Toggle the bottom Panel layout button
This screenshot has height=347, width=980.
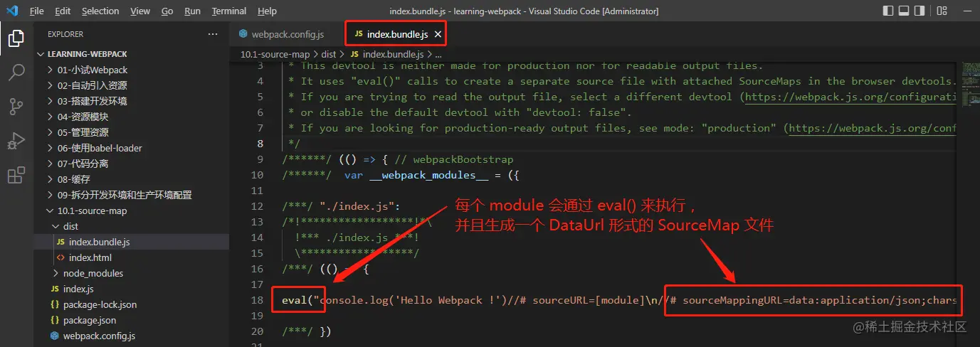(904, 11)
